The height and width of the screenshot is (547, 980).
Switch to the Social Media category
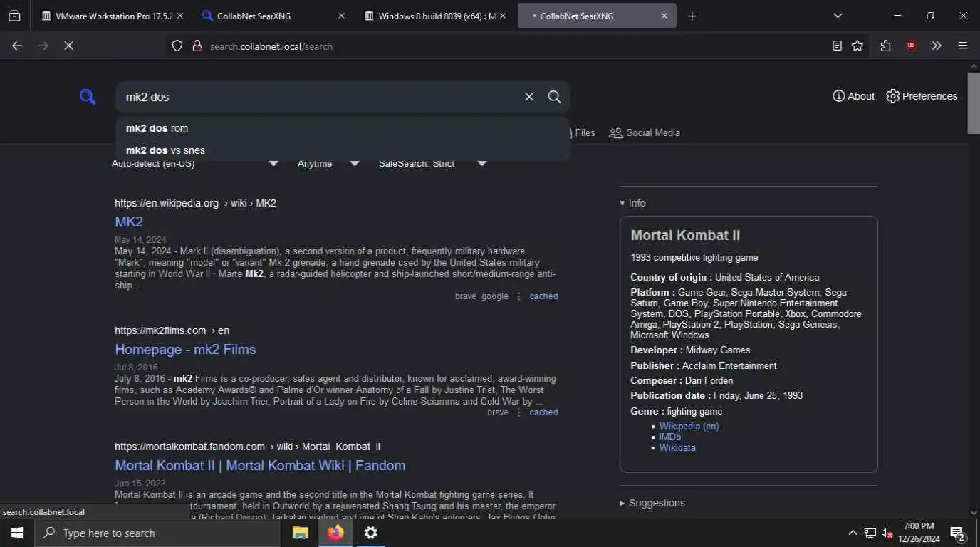pos(645,132)
